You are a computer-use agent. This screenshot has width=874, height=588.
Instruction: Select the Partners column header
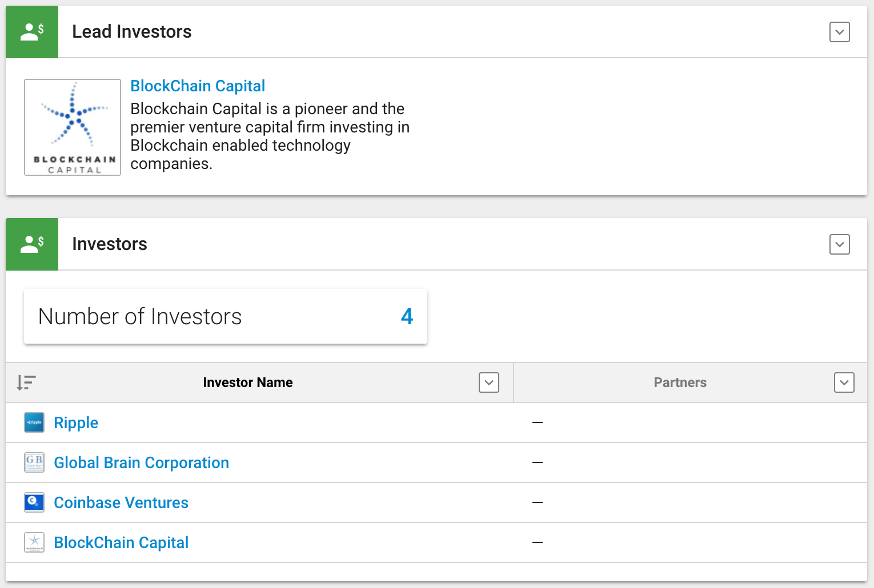680,382
